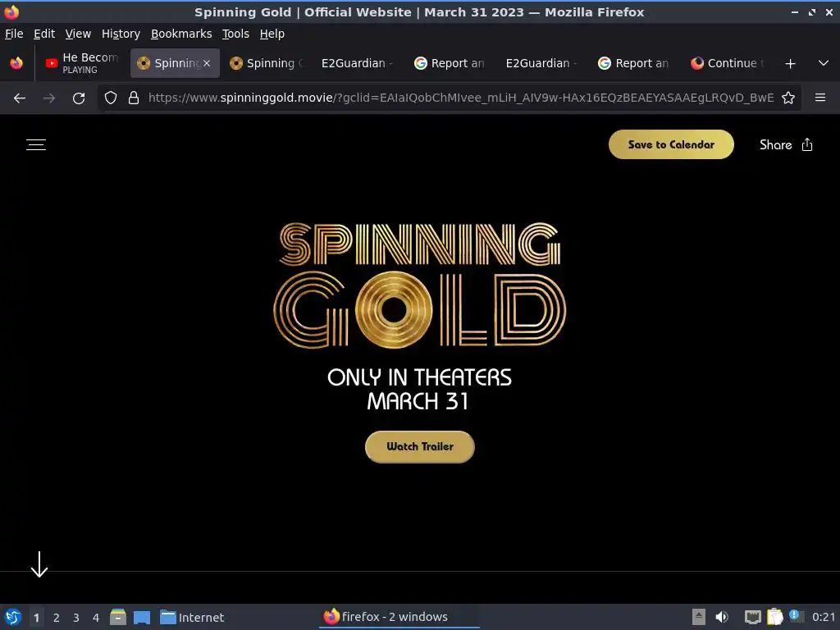Open Firefox application menu
840x630 pixels.
tap(820, 98)
